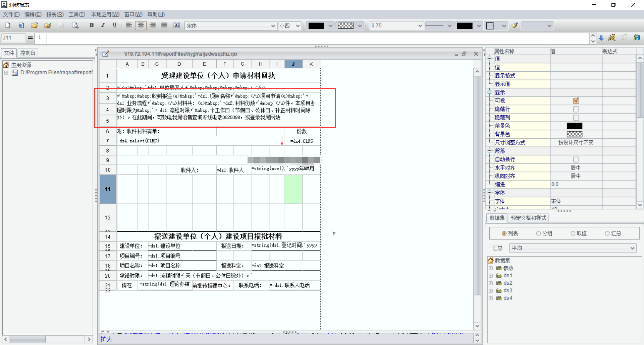The height and width of the screenshot is (345, 644).
Task: Click the blue down arrow in formula bar
Action: pyautogui.click(x=601, y=38)
